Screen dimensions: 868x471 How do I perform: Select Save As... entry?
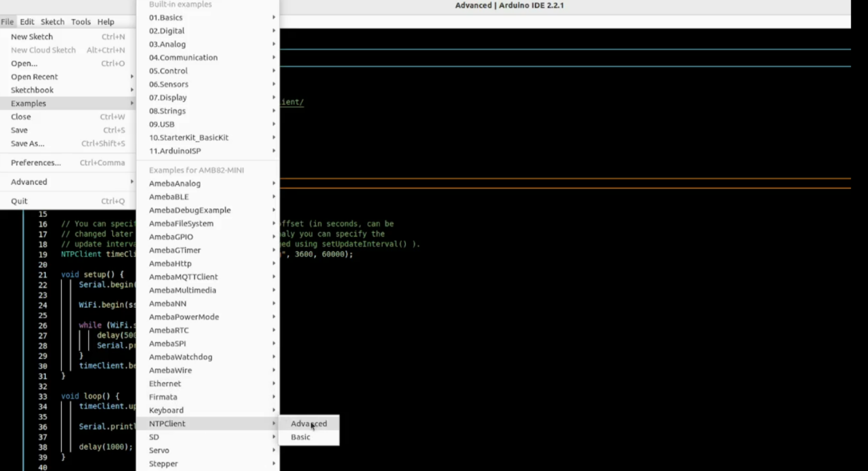click(x=68, y=144)
